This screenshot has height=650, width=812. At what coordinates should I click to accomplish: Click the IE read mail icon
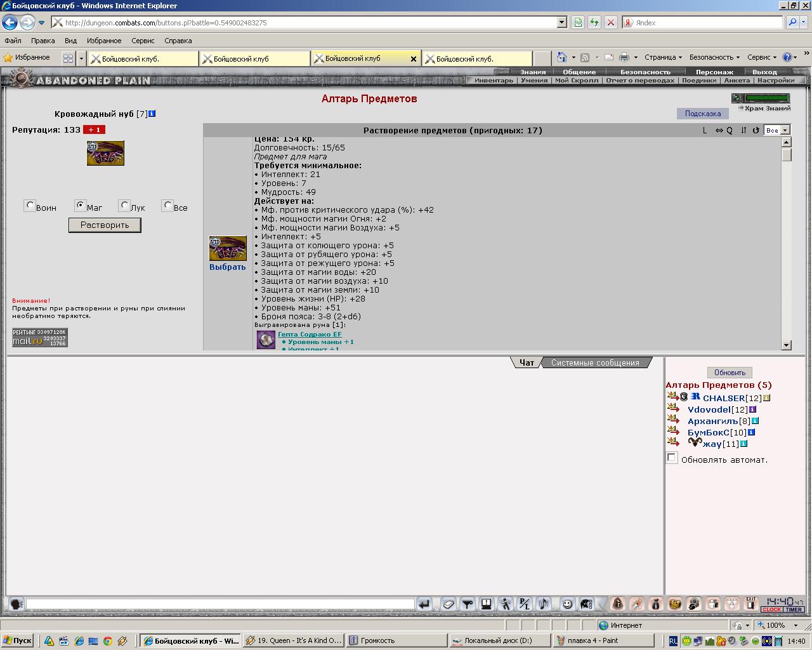point(608,57)
